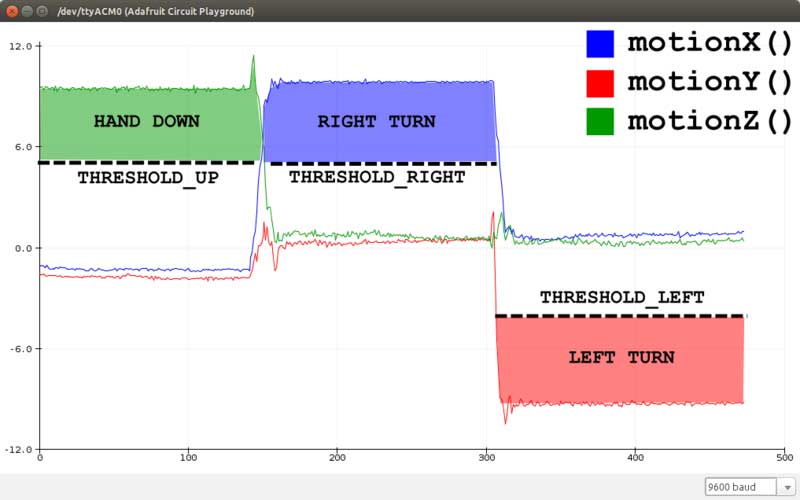Viewport: 800px width, 500px height.
Task: Click the THRESHOLD_UP label
Action: point(147,177)
